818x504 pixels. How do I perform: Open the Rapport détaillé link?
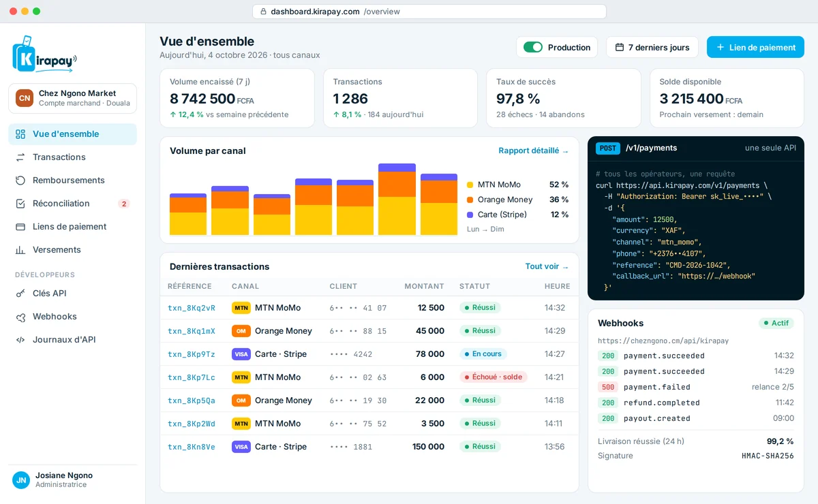[x=534, y=151]
